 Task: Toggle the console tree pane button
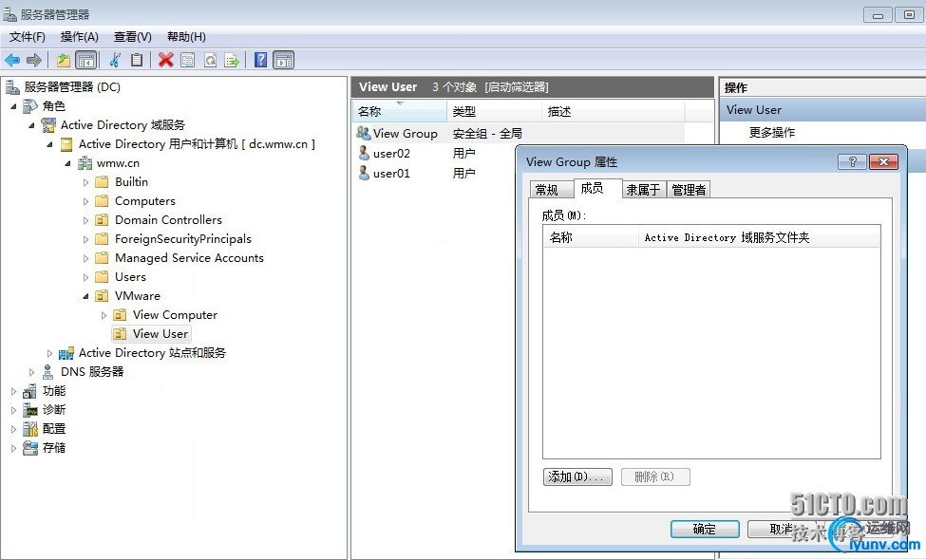point(86,60)
